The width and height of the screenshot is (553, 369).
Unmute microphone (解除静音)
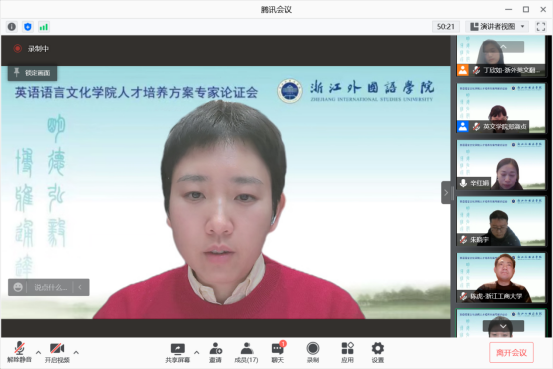19,353
